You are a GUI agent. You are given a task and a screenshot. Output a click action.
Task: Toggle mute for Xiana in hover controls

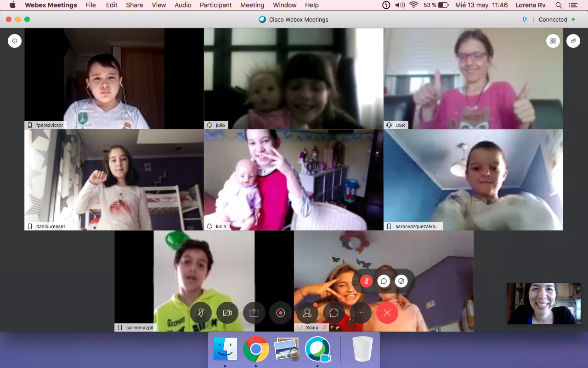366,281
